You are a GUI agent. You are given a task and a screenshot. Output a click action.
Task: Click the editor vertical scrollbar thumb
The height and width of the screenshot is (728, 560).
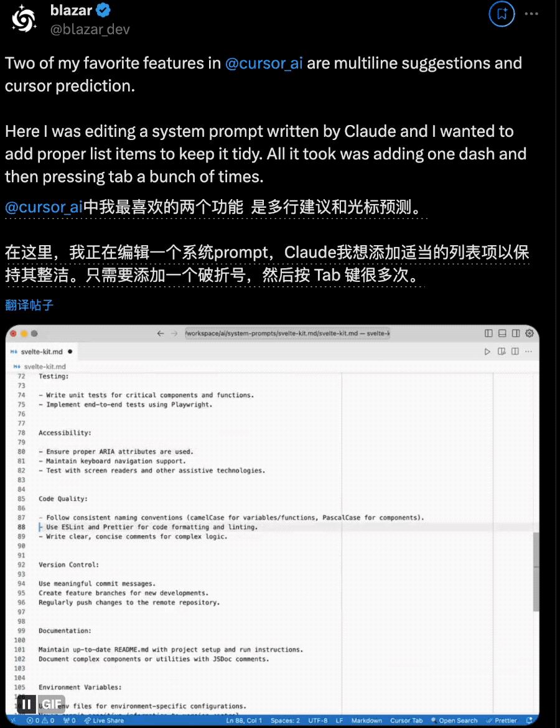tap(536, 572)
